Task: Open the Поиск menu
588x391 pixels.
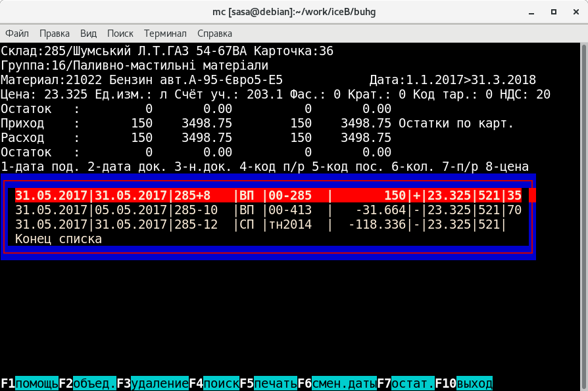Action: point(120,34)
